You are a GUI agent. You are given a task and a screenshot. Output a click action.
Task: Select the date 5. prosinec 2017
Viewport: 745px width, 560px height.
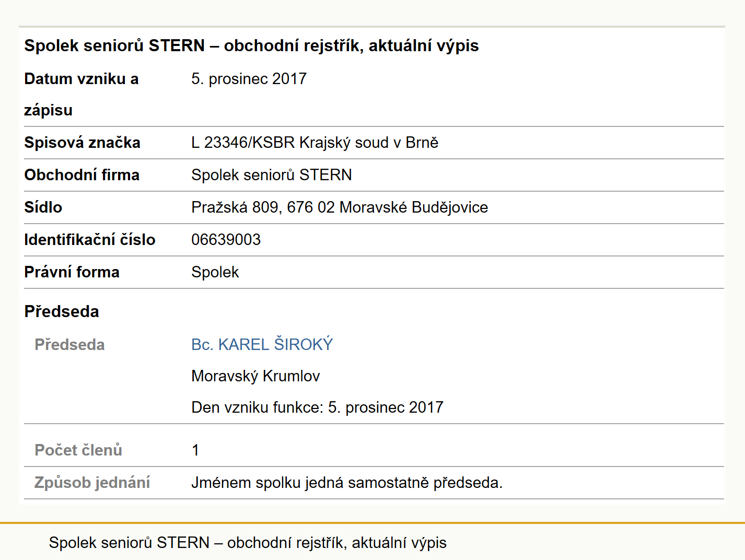tap(249, 79)
